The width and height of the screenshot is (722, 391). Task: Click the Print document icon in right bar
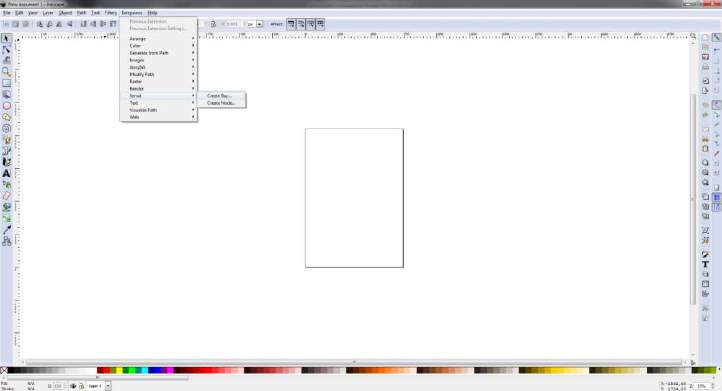coord(705,67)
